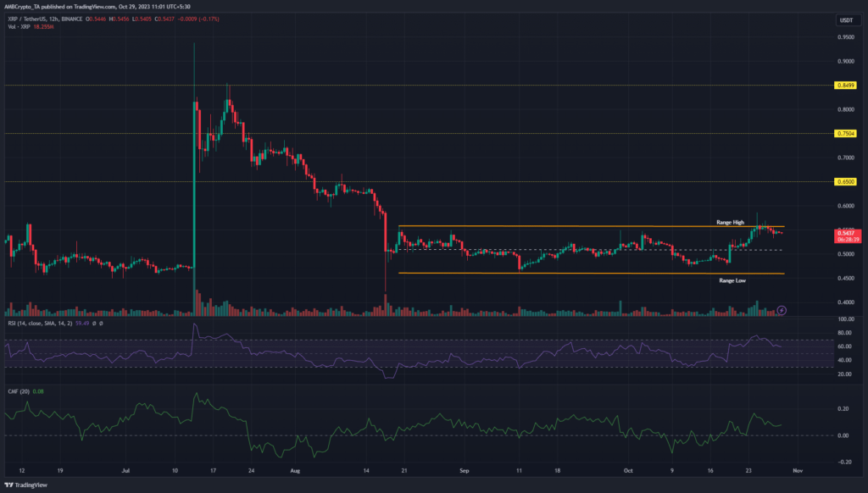This screenshot has width=868, height=493.
Task: Click the Range Low text annotation
Action: point(732,280)
